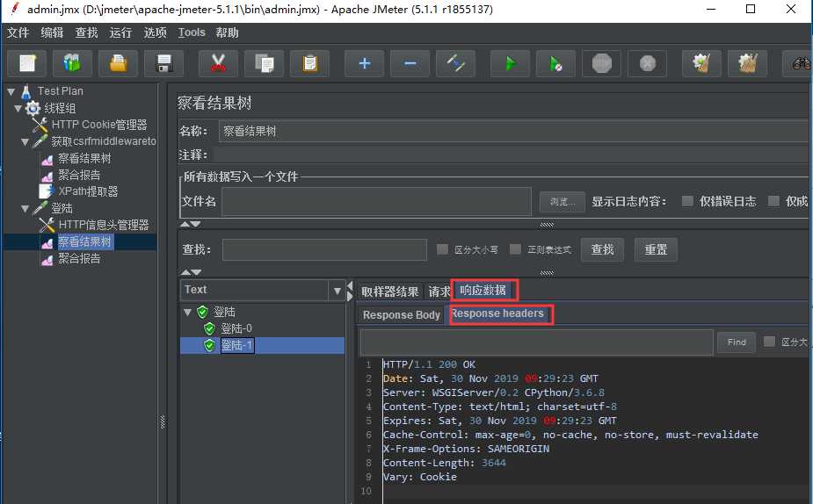Select the XPath提取器 element

88,191
